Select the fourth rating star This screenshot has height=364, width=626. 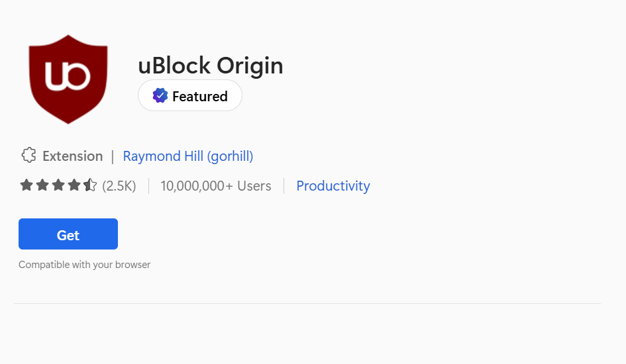[x=74, y=185]
